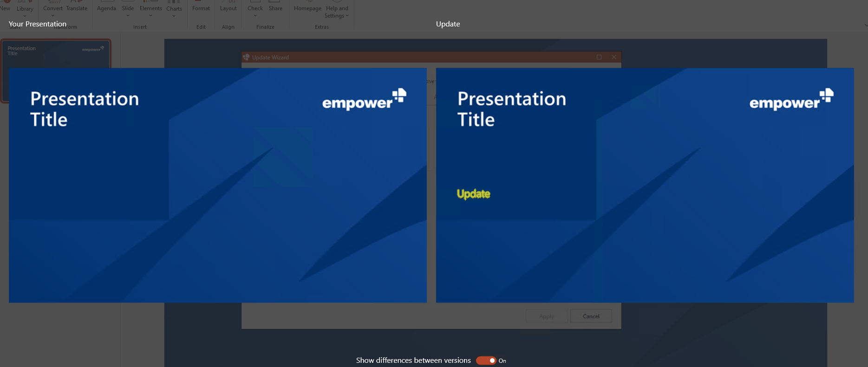Open the Charts dropdown menu
The image size is (868, 367).
click(174, 10)
